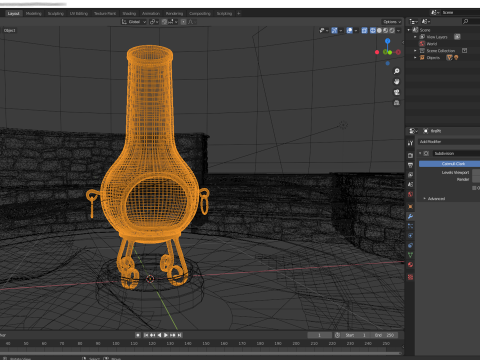Open the proportional editing falloff menu
This screenshot has width=480, height=360.
coord(192,22)
